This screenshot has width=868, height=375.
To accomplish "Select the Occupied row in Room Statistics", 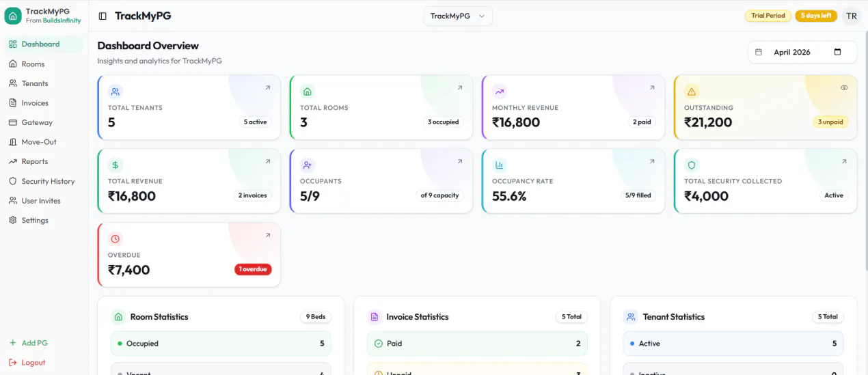I will 221,344.
